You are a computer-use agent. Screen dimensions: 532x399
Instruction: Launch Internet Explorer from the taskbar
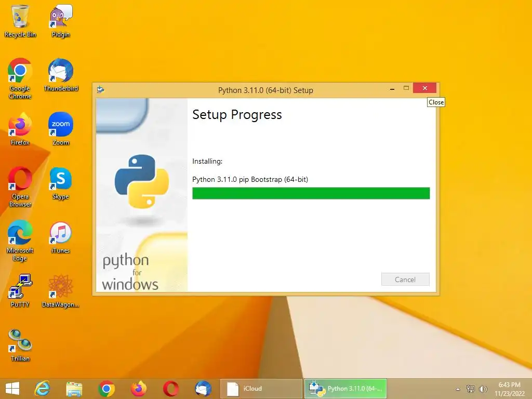43,389
